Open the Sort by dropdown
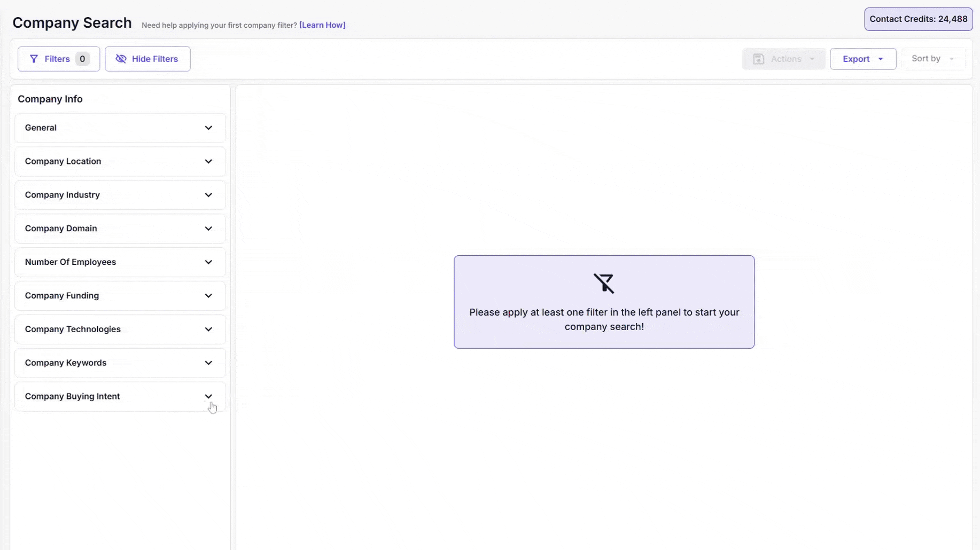 [932, 59]
